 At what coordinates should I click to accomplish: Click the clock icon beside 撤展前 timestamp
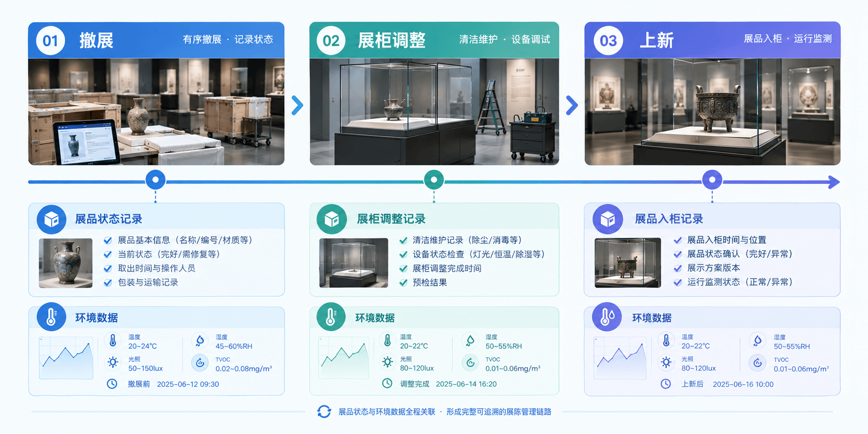click(x=112, y=384)
